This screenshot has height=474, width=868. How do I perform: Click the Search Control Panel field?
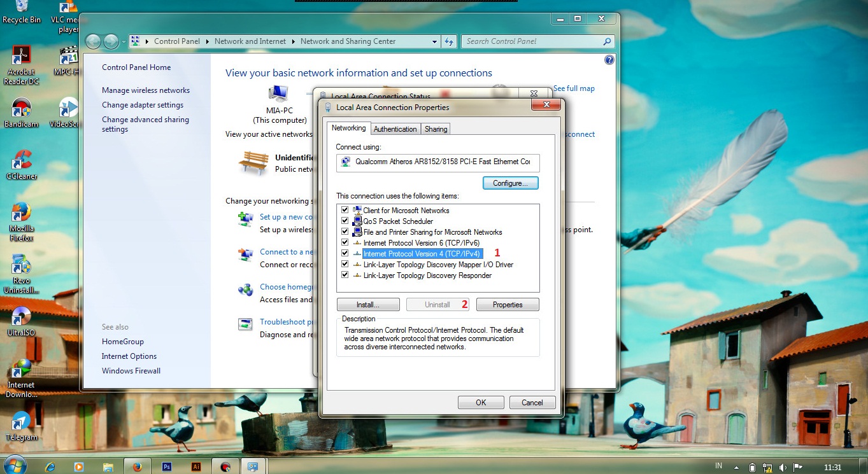tap(532, 41)
